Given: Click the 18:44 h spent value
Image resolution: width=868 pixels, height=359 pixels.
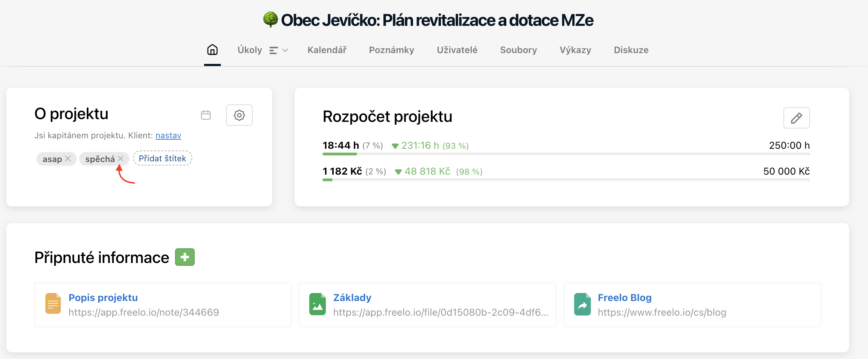Looking at the screenshot, I should 341,145.
